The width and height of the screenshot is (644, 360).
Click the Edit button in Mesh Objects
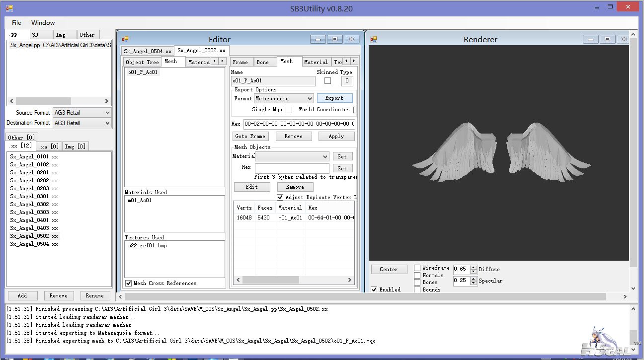click(x=252, y=187)
